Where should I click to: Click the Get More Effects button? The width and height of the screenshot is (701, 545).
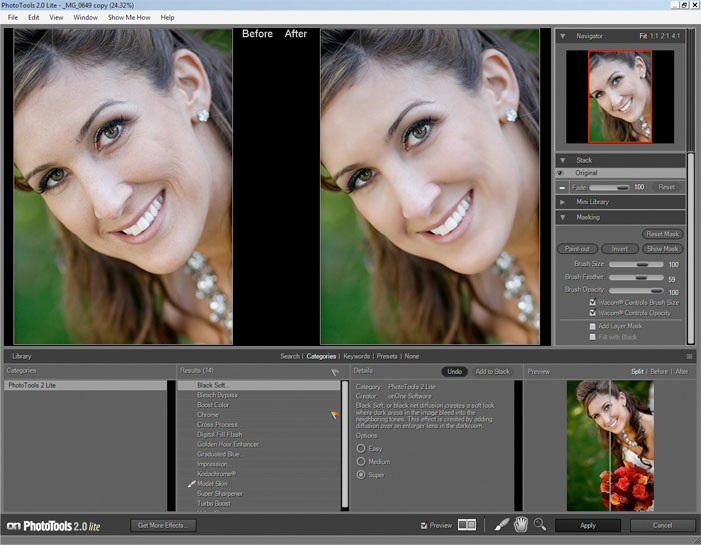163,525
